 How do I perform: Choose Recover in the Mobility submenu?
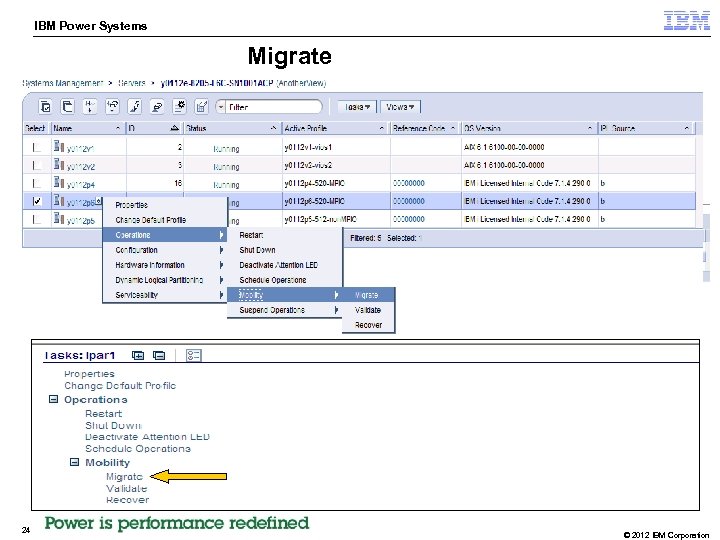tap(368, 325)
